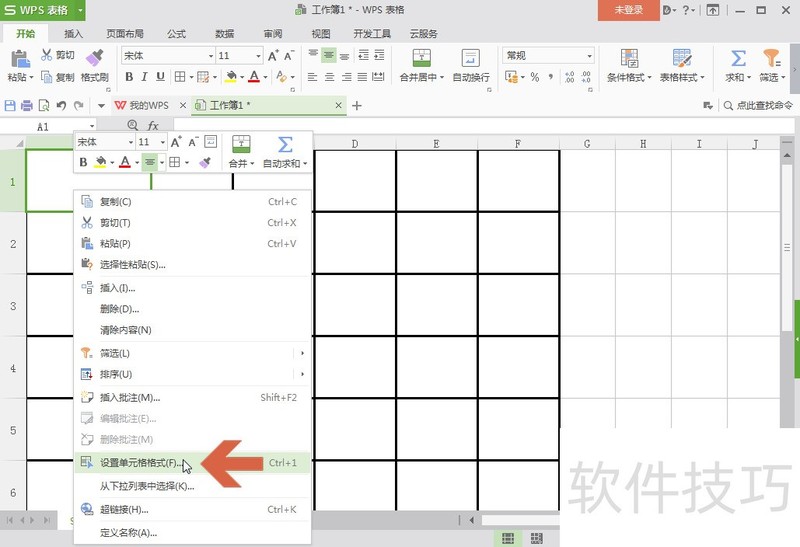Viewport: 800px width, 547px height.
Task: Toggle center horizontally in ribbon
Action: (330, 77)
